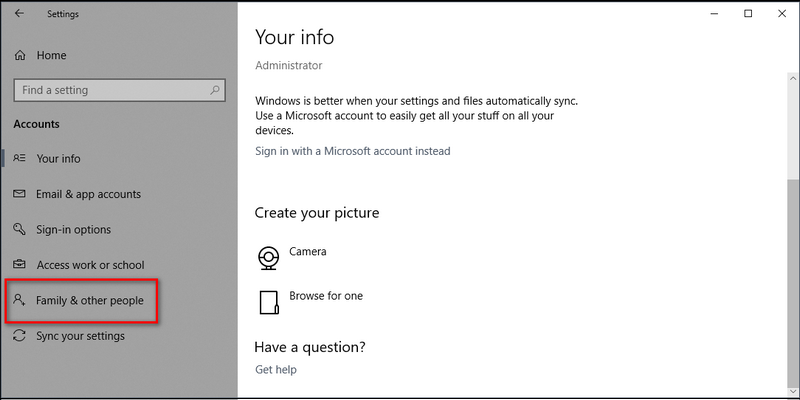Maximize the Settings window
The width and height of the screenshot is (800, 400).
[x=748, y=13]
